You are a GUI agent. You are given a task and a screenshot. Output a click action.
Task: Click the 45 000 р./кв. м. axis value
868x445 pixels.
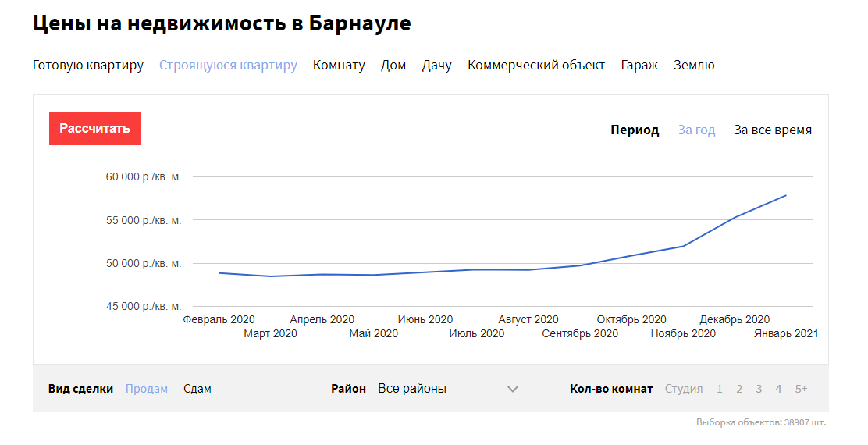tap(144, 306)
